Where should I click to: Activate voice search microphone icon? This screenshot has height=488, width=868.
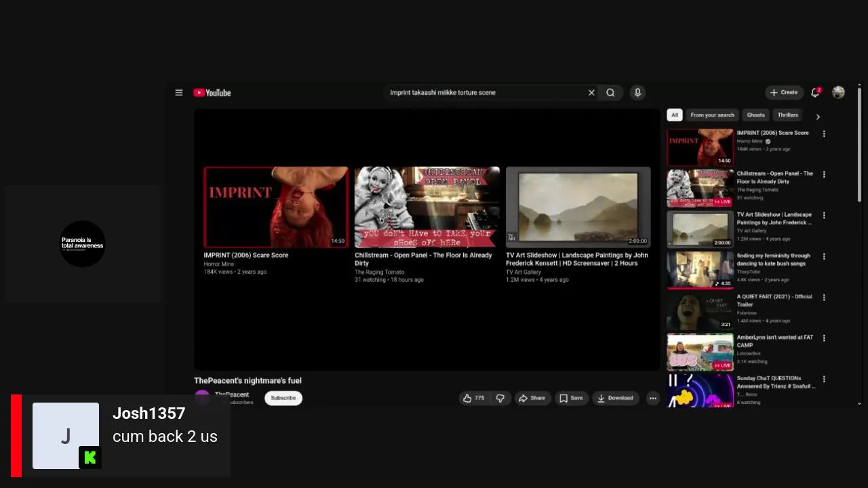pos(637,93)
